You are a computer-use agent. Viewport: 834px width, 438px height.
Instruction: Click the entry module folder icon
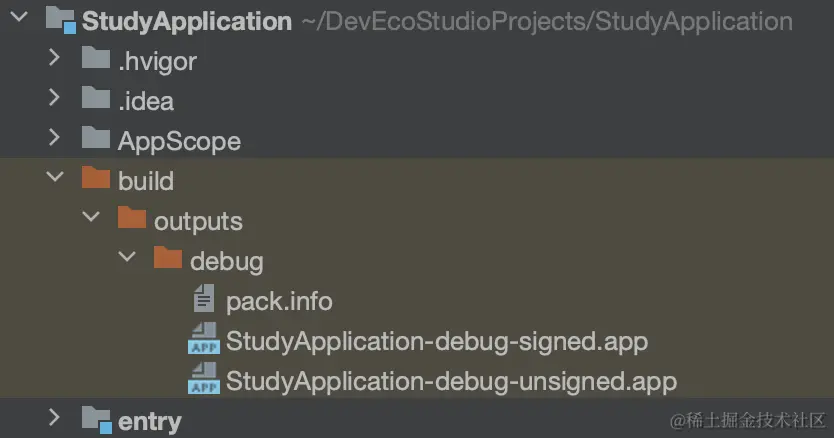tap(96, 420)
